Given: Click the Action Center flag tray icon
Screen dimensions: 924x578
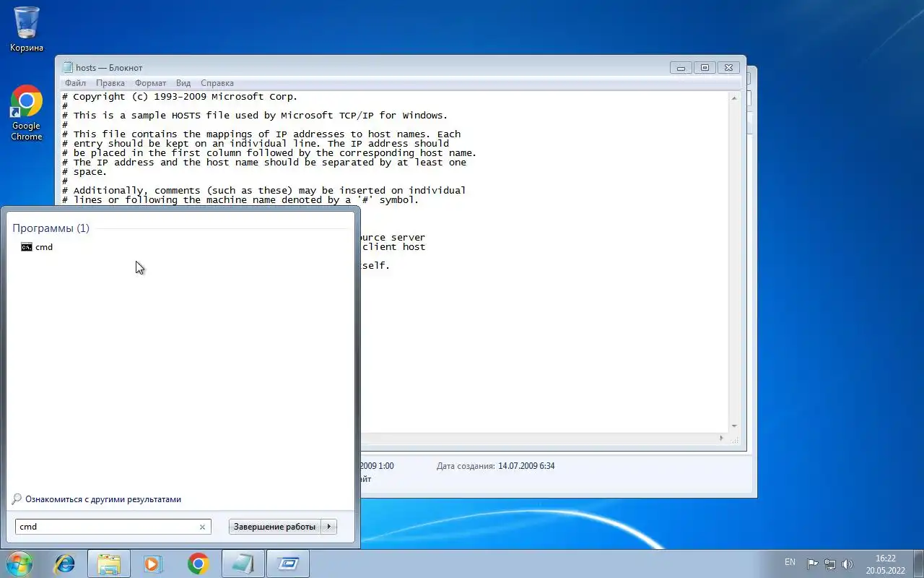Looking at the screenshot, I should pos(812,564).
